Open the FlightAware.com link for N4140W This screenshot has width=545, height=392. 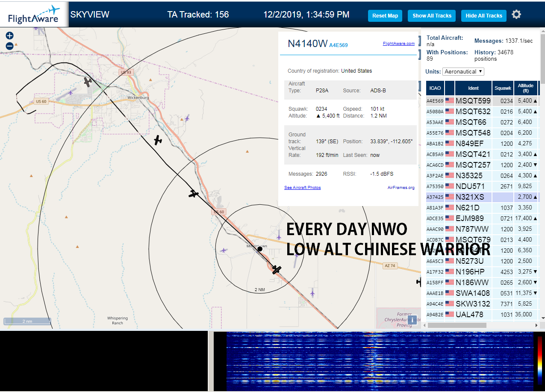tap(398, 44)
